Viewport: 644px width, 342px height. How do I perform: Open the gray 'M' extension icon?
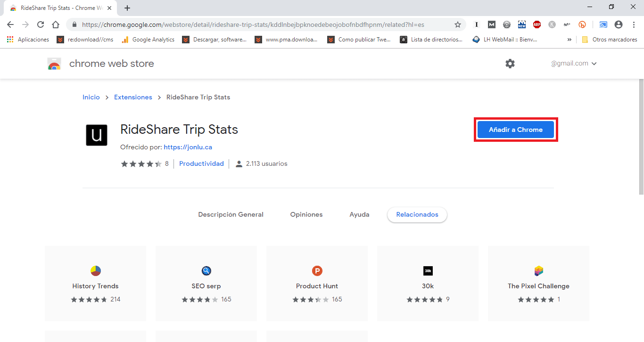492,24
